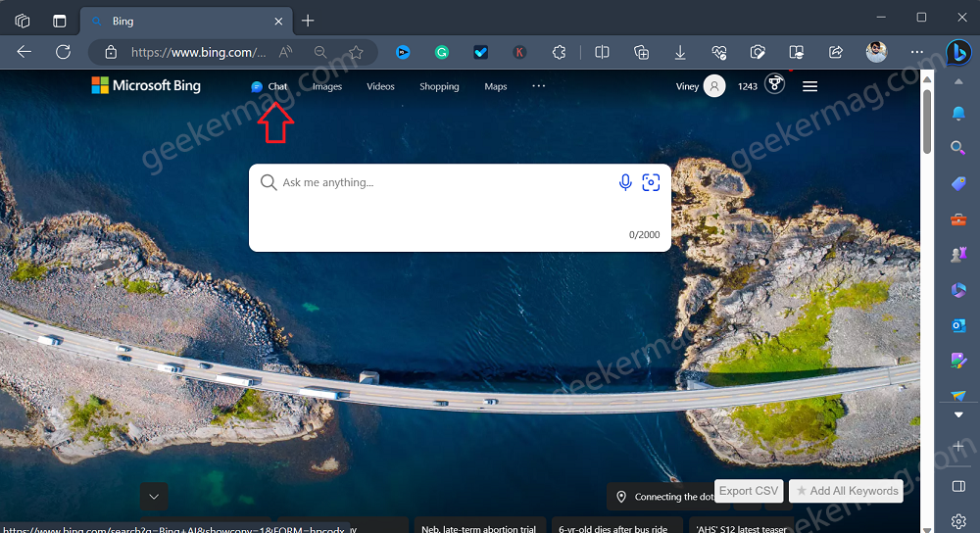Add this page to favorites star
The width and height of the screenshot is (980, 533).
[x=357, y=52]
